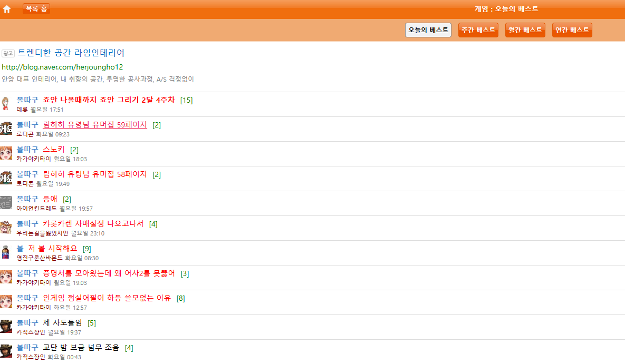Click author 카가야키타이 under 스노키
Screen dimensions: 625x364
34,159
